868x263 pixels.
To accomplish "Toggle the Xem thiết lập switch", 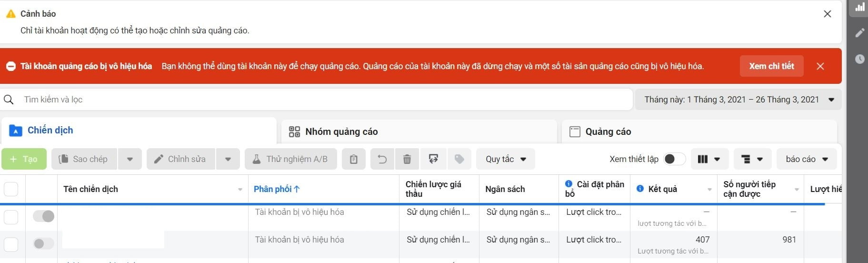I will click(x=674, y=159).
